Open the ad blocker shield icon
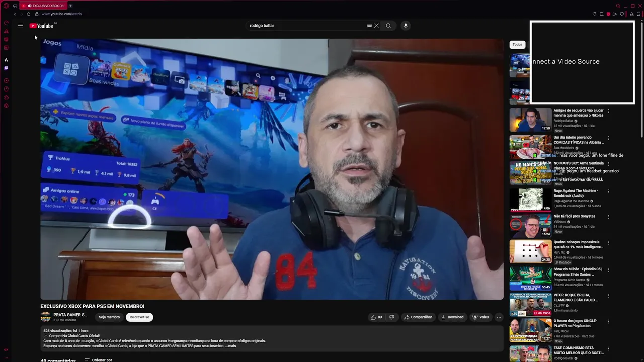The height and width of the screenshot is (362, 644). tap(608, 14)
